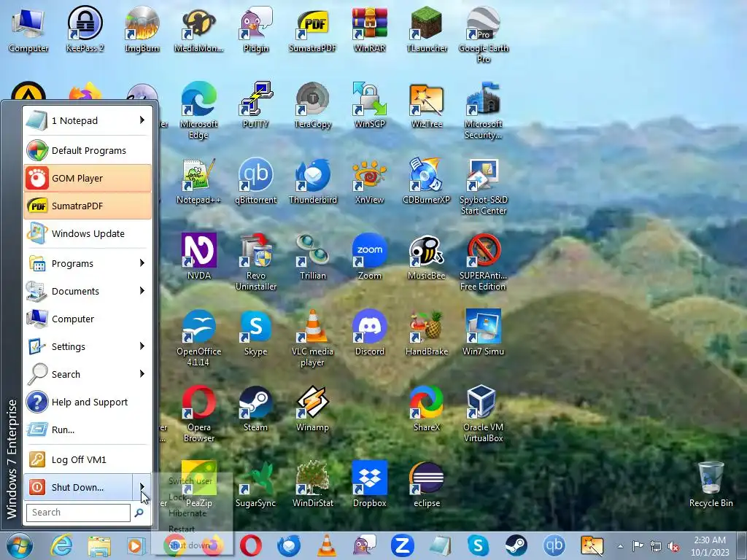Viewport: 747px width, 560px height.
Task: Choose Run... in Start menu
Action: [x=88, y=429]
